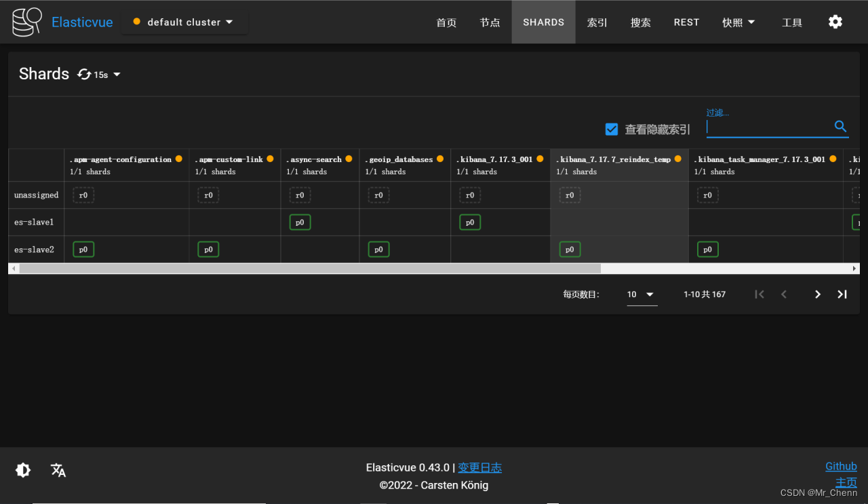Open the 变更日志 link

tap(480, 467)
